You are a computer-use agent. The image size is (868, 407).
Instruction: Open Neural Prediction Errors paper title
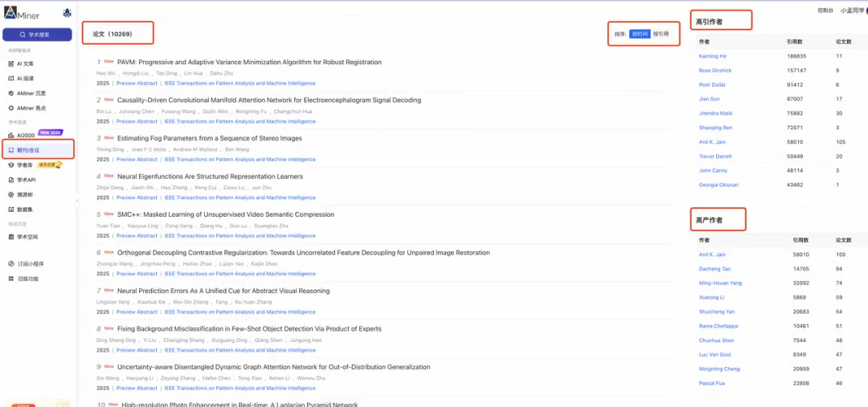223,291
